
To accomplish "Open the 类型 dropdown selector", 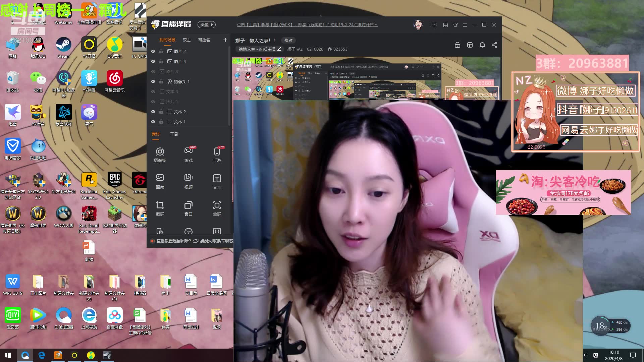I will coord(206,24).
